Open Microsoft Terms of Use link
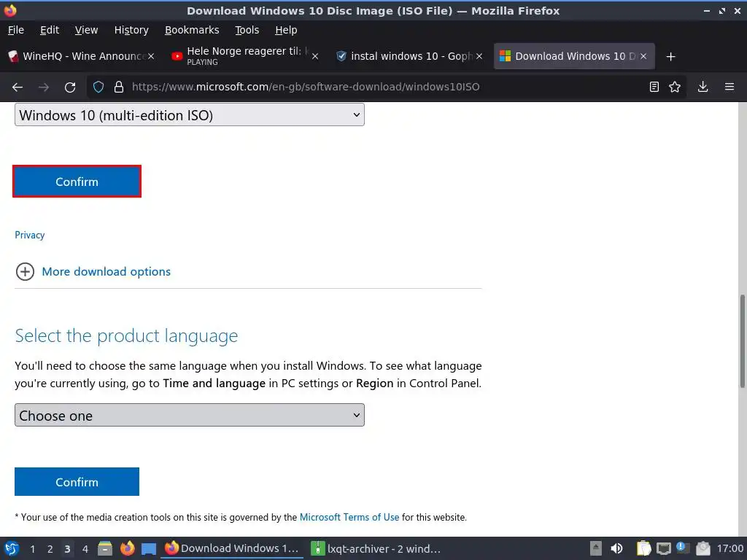747x560 pixels. coord(349,517)
